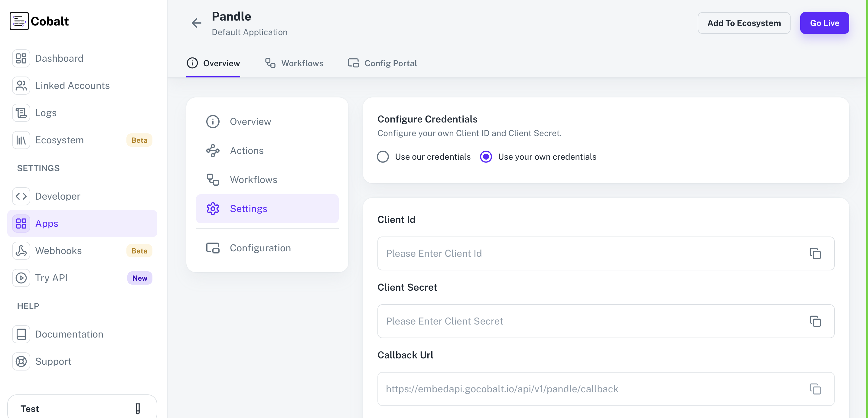Image resolution: width=868 pixels, height=418 pixels.
Task: Open Logs from the sidebar icon
Action: pos(21,113)
